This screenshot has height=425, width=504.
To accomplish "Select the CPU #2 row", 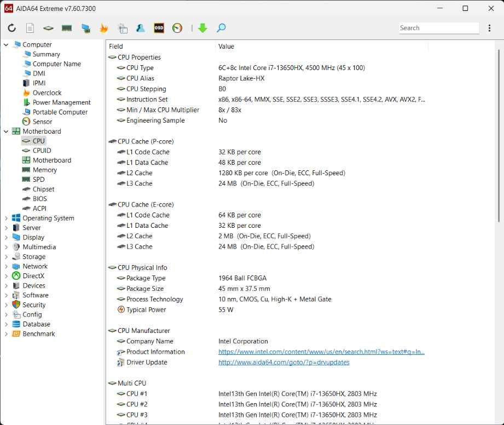I will [268, 404].
